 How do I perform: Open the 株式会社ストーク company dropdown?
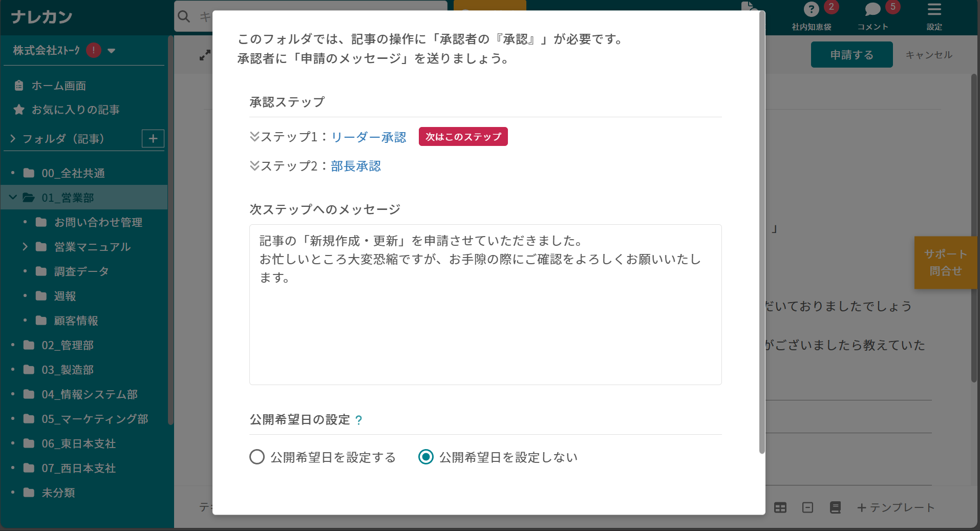112,50
